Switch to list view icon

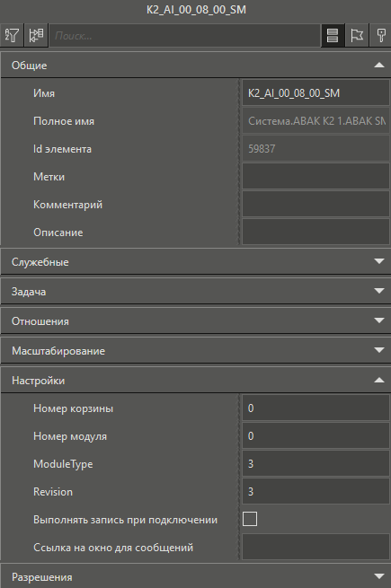333,36
